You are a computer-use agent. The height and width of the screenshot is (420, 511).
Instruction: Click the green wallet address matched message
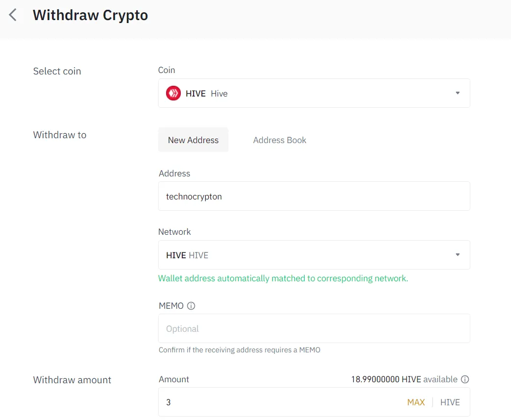click(x=283, y=278)
